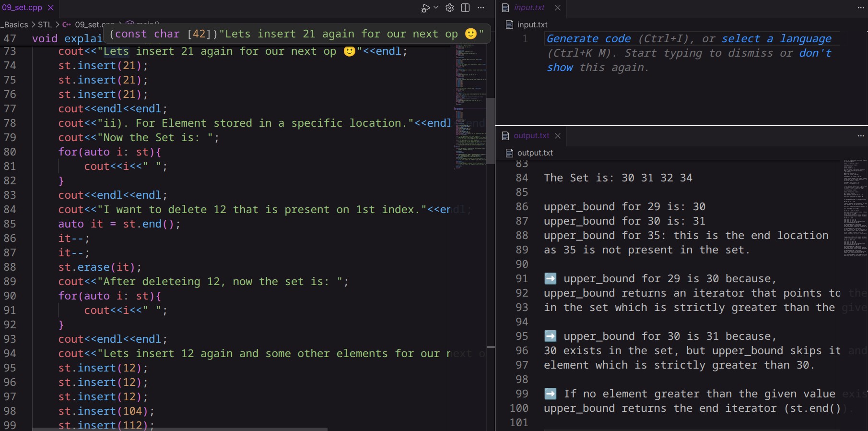Click the Debug/Run C++ file icon
Viewport: 868px width, 431px height.
pyautogui.click(x=425, y=8)
